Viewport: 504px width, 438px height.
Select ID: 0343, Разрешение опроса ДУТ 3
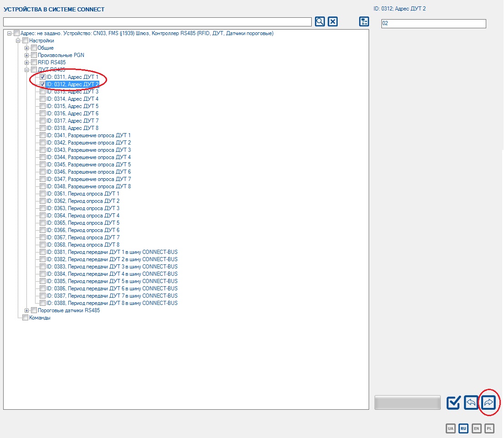pyautogui.click(x=88, y=150)
